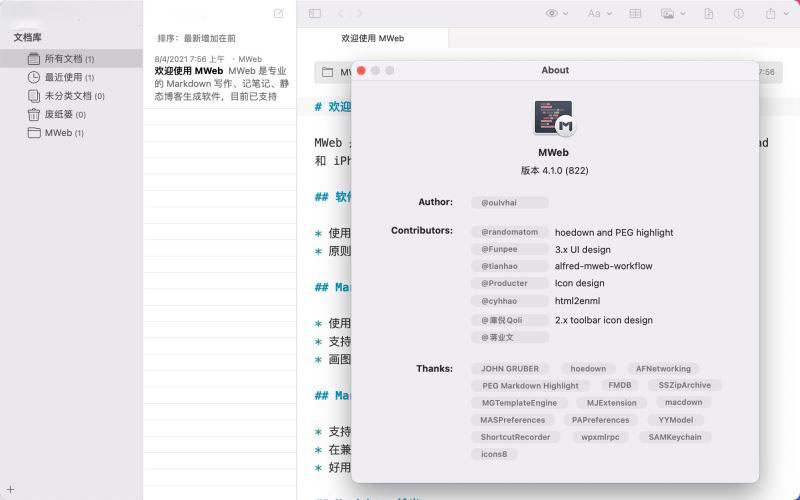The height and width of the screenshot is (500, 800).
Task: Open the @randomatom contributor link
Action: pos(510,232)
